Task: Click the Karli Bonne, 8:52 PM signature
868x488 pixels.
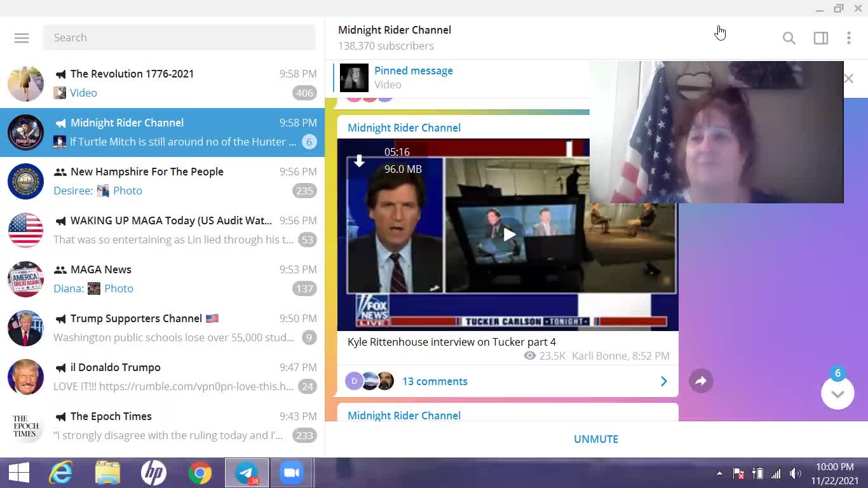Action: click(x=620, y=356)
